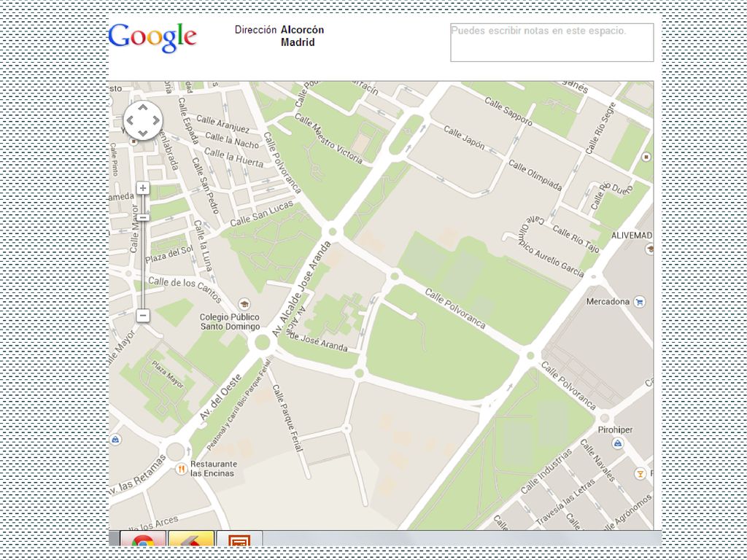Click the Calle Maestro Victoria label
The height and width of the screenshot is (560, 747).
coord(328,139)
